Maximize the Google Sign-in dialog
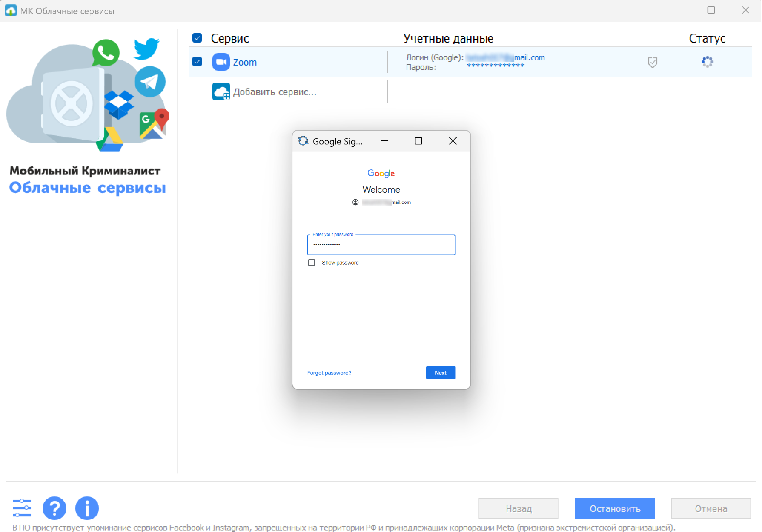 click(418, 141)
